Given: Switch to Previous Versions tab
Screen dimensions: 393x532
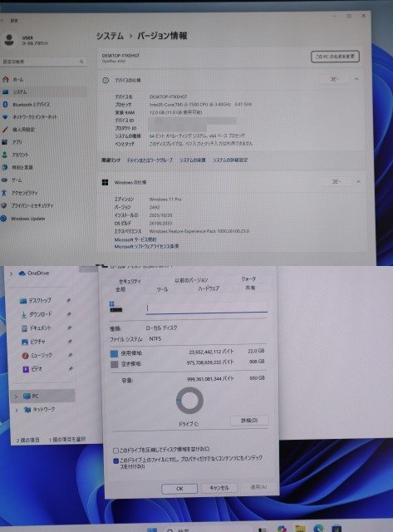Looking at the screenshot, I should (191, 280).
